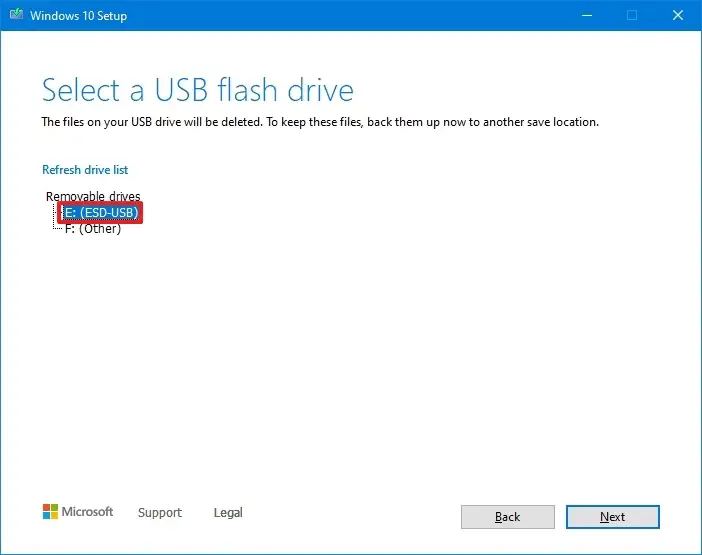Click the "Windows 10 Setup" title text
Image resolution: width=702 pixels, height=555 pixels.
tap(79, 16)
